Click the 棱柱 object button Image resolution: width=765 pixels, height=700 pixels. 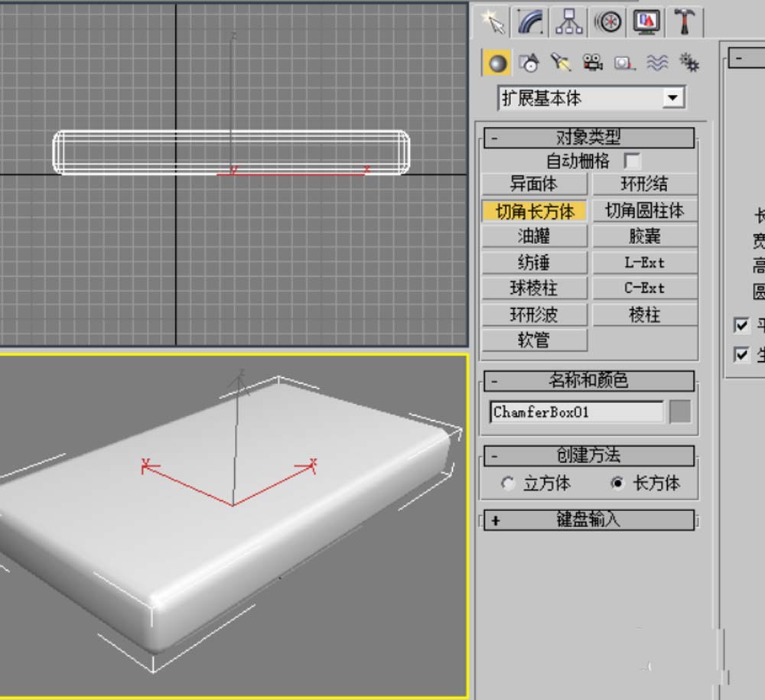644,314
